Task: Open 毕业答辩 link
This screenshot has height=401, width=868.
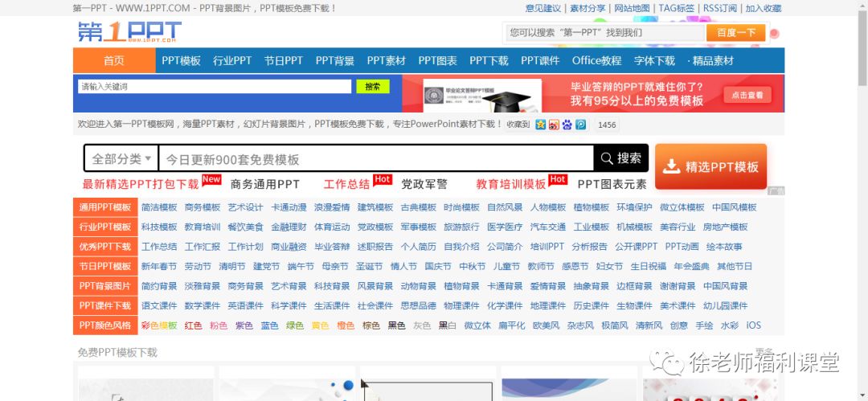Action: click(x=332, y=247)
